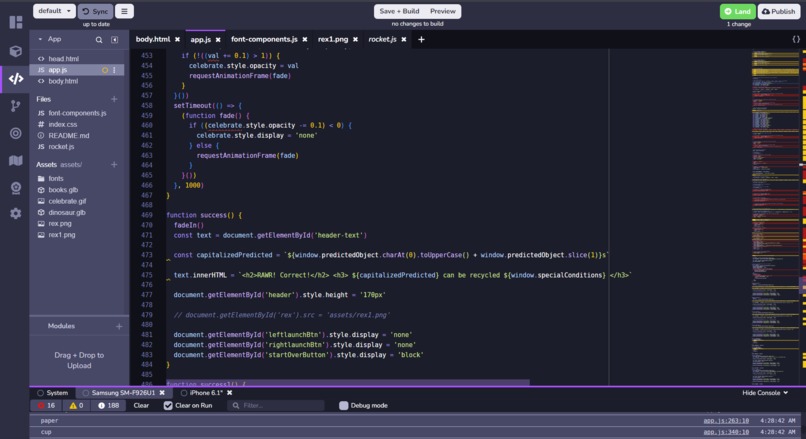Collapse the console via Hide Console

point(764,393)
